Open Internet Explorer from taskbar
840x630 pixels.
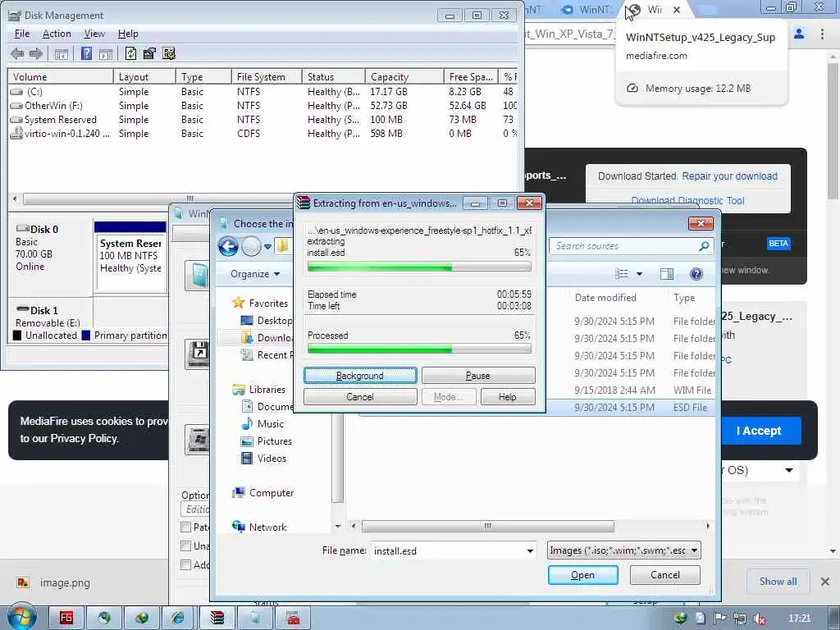coord(178,618)
